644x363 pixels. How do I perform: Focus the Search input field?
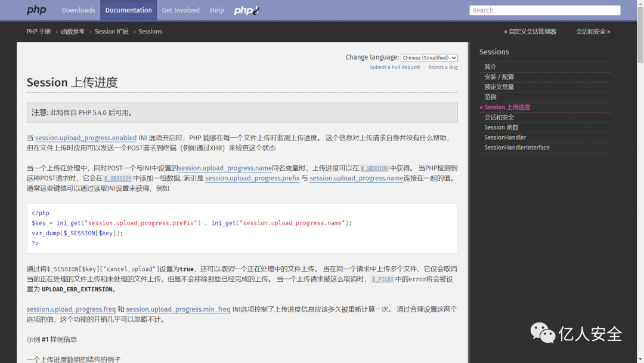tap(544, 10)
